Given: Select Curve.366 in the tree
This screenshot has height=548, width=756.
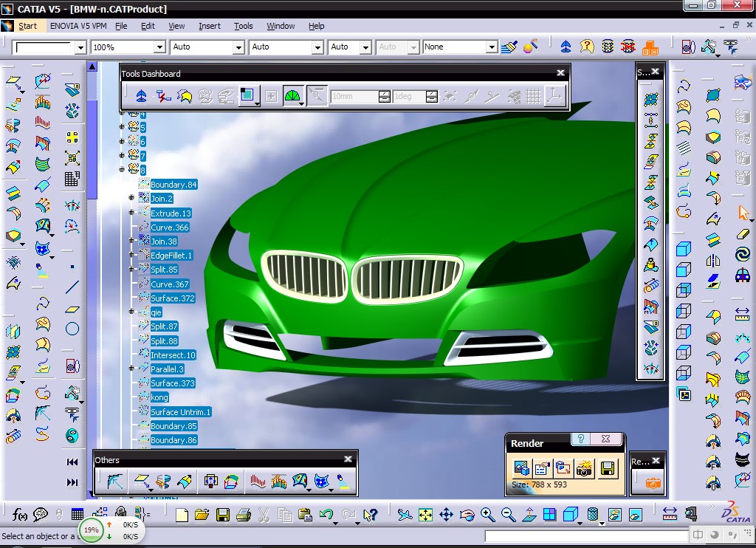Looking at the screenshot, I should point(170,227).
